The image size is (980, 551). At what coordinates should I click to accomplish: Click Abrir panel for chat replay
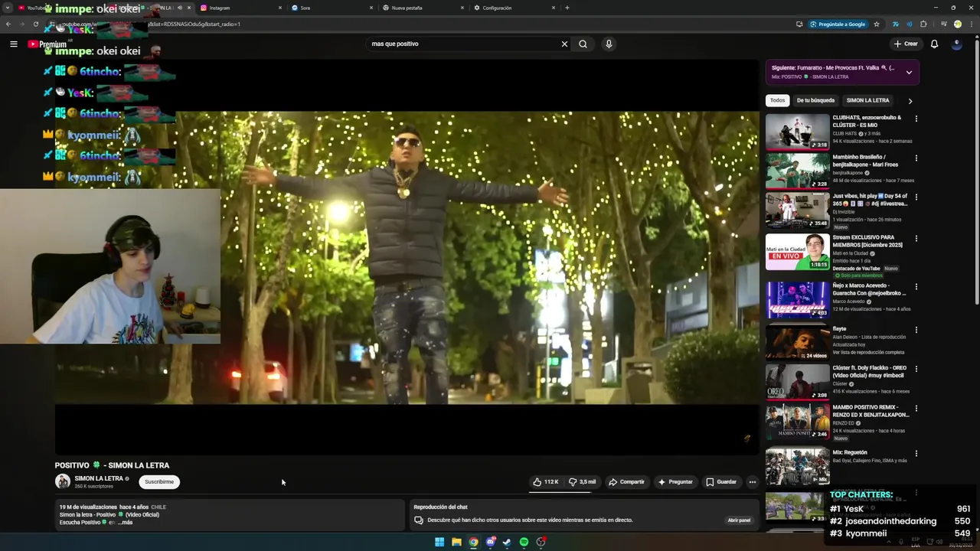click(739, 520)
